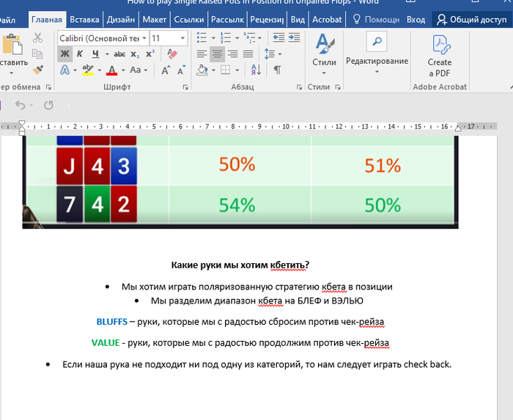Toggle subscript formatting
Image resolution: width=513 pixels, height=420 pixels.
pos(135,54)
